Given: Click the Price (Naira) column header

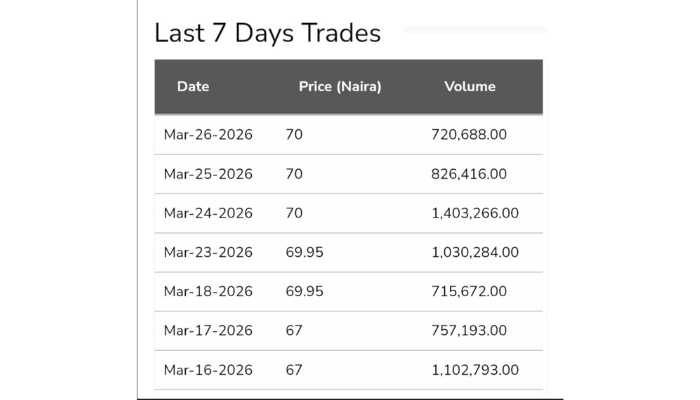Looking at the screenshot, I should (340, 87).
